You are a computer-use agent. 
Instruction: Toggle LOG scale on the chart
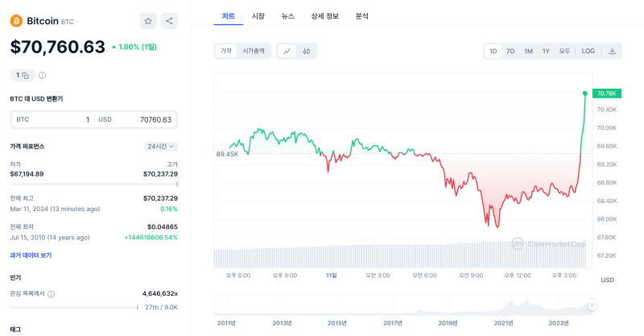click(x=588, y=51)
